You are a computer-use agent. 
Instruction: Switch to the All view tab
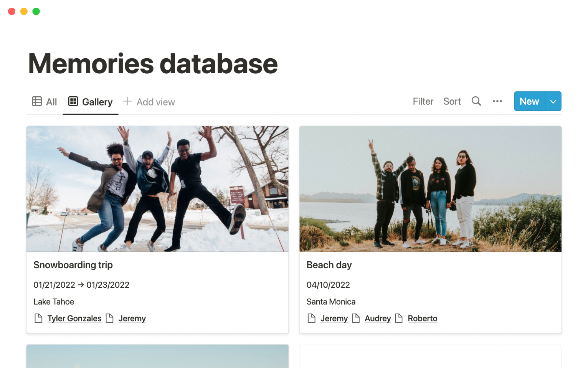51,102
